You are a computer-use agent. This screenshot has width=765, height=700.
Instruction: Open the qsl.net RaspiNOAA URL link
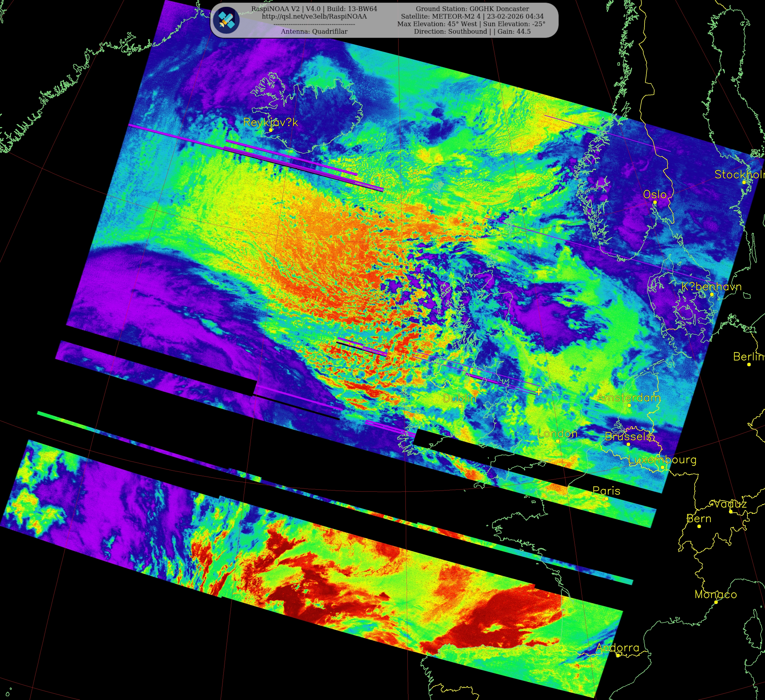314,16
